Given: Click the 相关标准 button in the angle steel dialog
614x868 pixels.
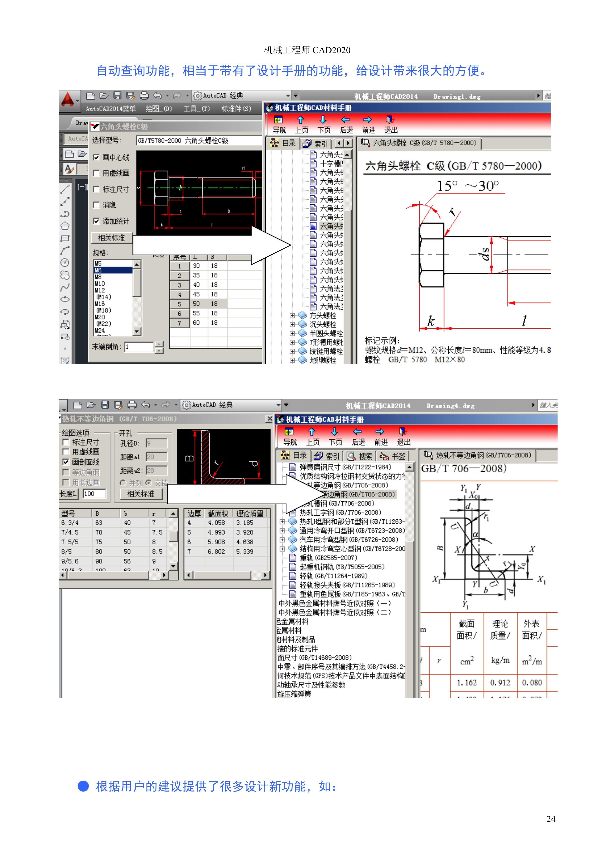Looking at the screenshot, I should (141, 494).
